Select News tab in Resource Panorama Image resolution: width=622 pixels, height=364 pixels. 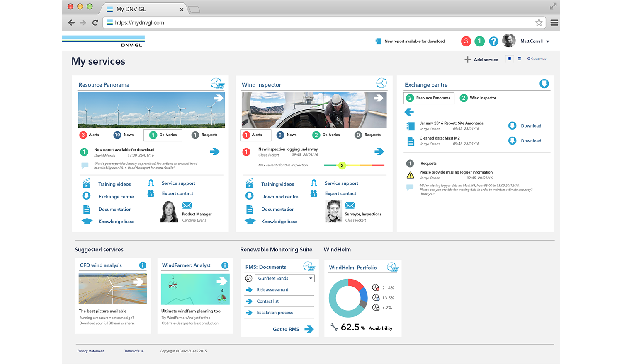click(124, 135)
